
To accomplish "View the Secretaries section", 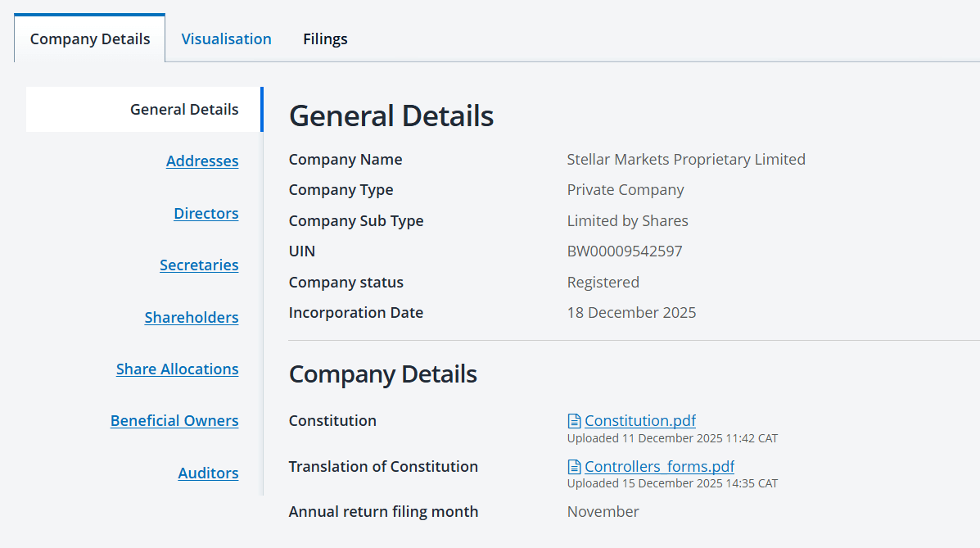I will (x=199, y=265).
